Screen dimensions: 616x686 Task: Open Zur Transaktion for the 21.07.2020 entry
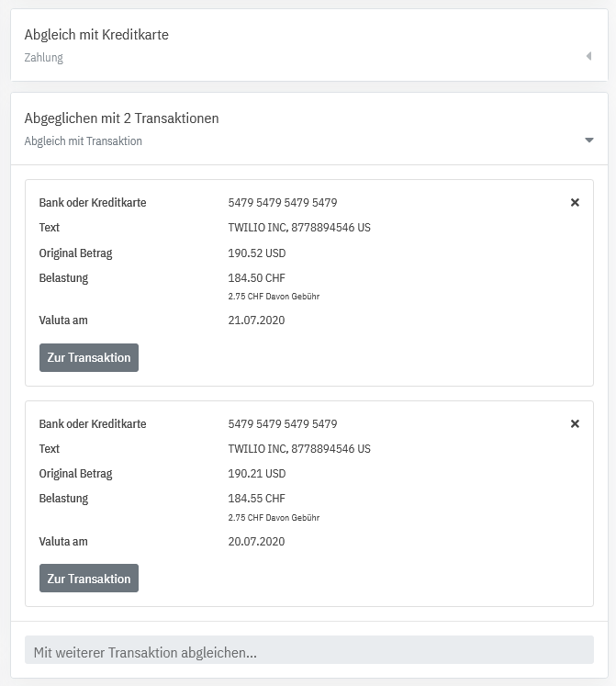click(89, 357)
